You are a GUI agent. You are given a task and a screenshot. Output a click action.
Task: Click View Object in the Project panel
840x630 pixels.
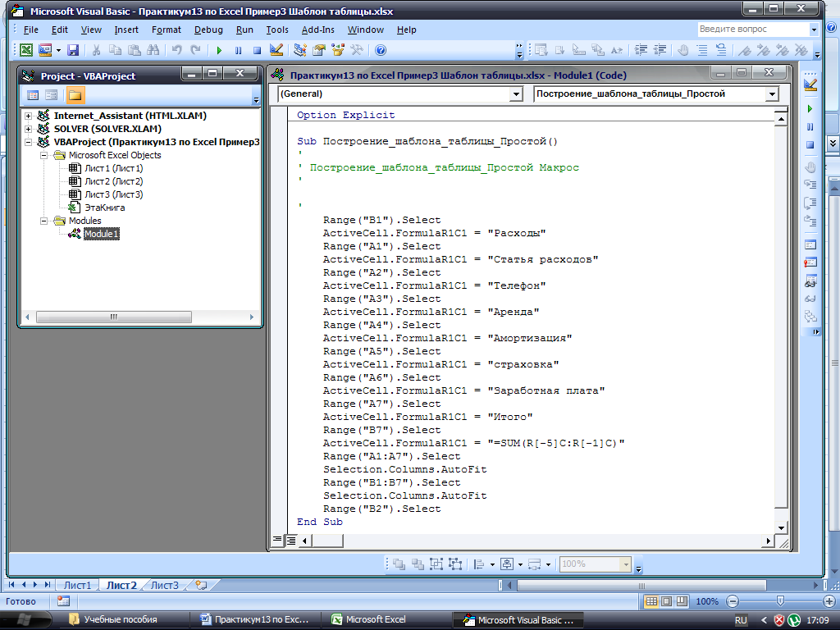pos(52,95)
